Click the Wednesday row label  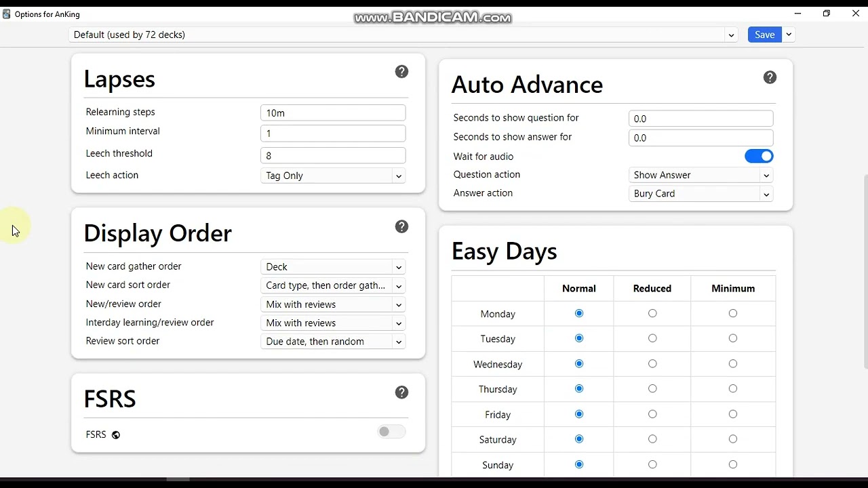(498, 364)
